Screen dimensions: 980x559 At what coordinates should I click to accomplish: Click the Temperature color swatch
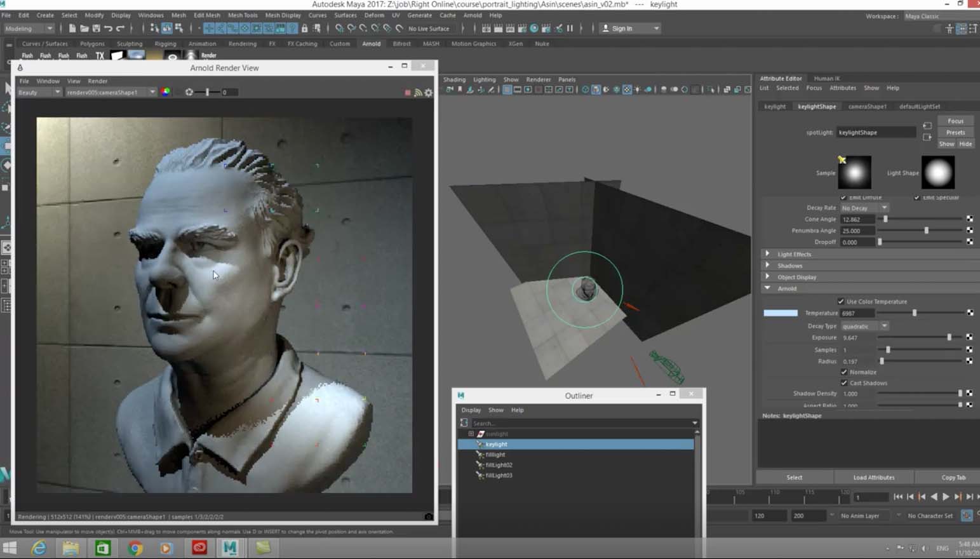[780, 313]
